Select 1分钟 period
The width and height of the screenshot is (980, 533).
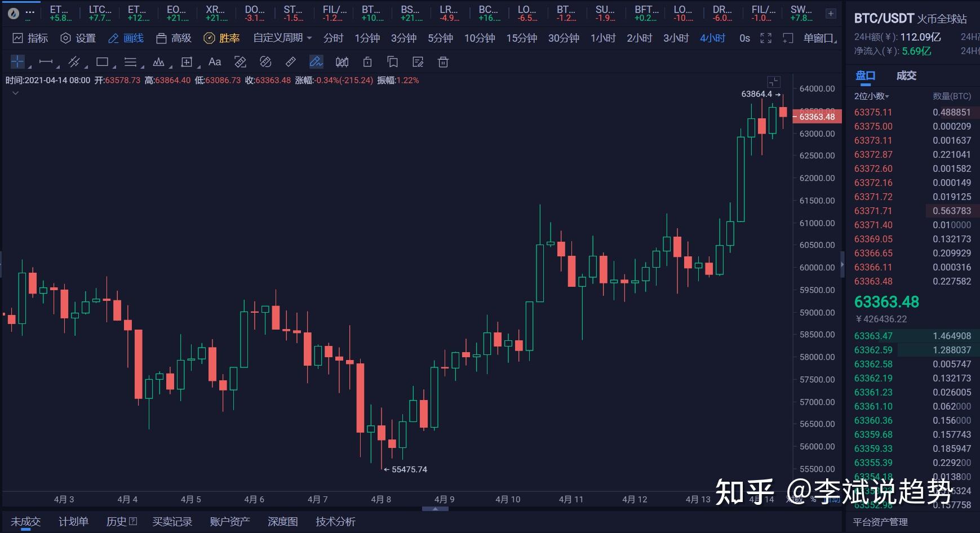[x=367, y=38]
